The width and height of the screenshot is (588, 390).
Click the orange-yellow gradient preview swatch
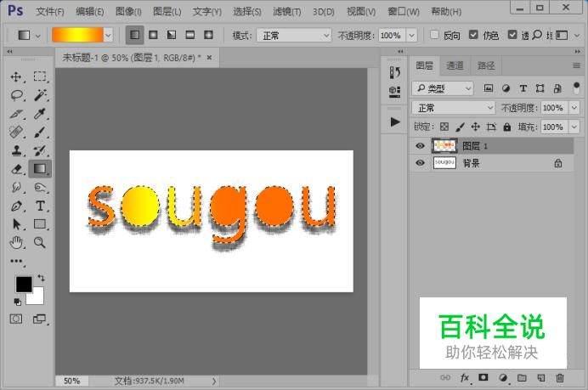click(x=77, y=35)
